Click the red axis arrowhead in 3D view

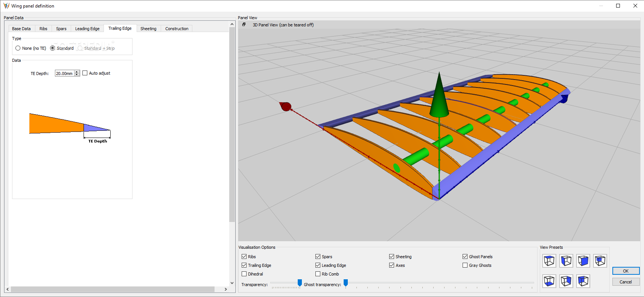coord(285,106)
